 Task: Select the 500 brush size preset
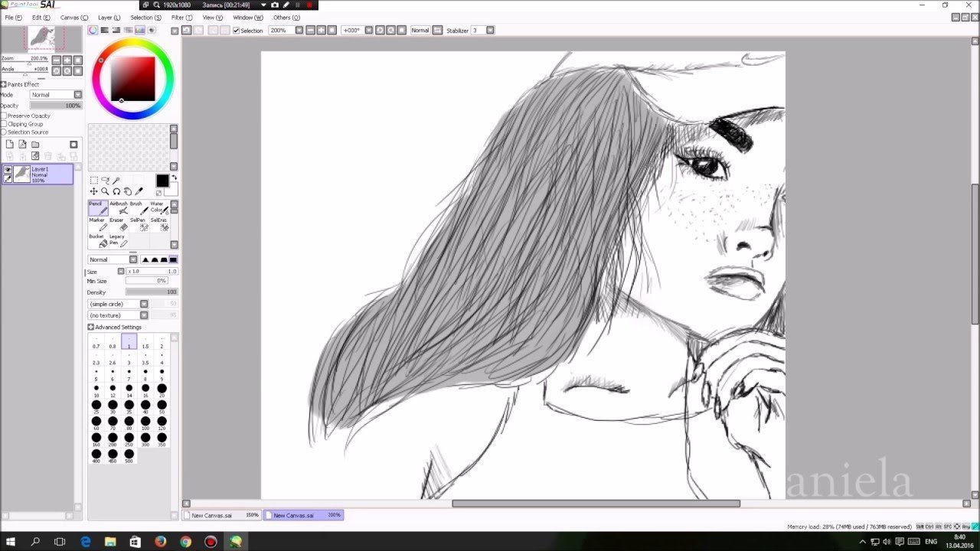click(129, 455)
